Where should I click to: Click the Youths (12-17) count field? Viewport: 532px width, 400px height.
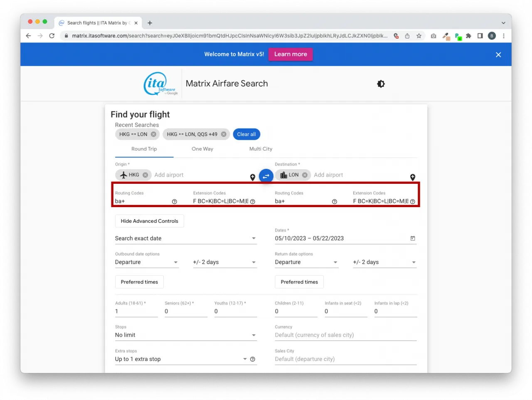point(236,311)
